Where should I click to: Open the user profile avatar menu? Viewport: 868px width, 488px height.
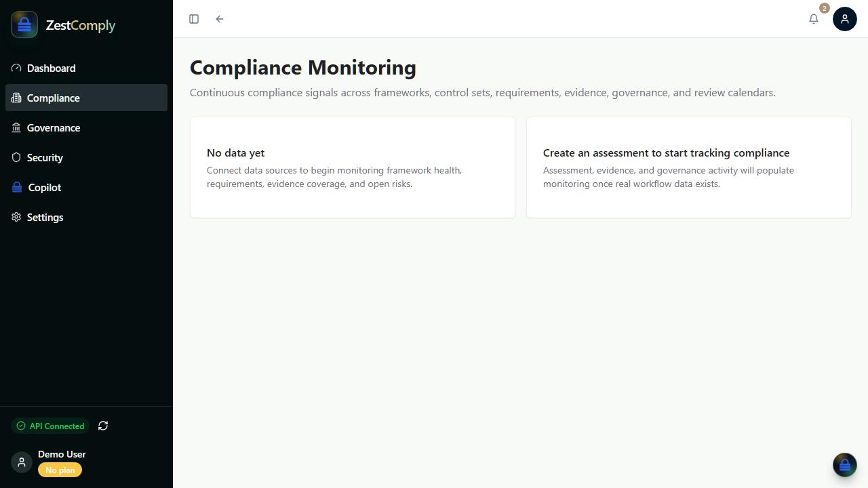point(845,19)
